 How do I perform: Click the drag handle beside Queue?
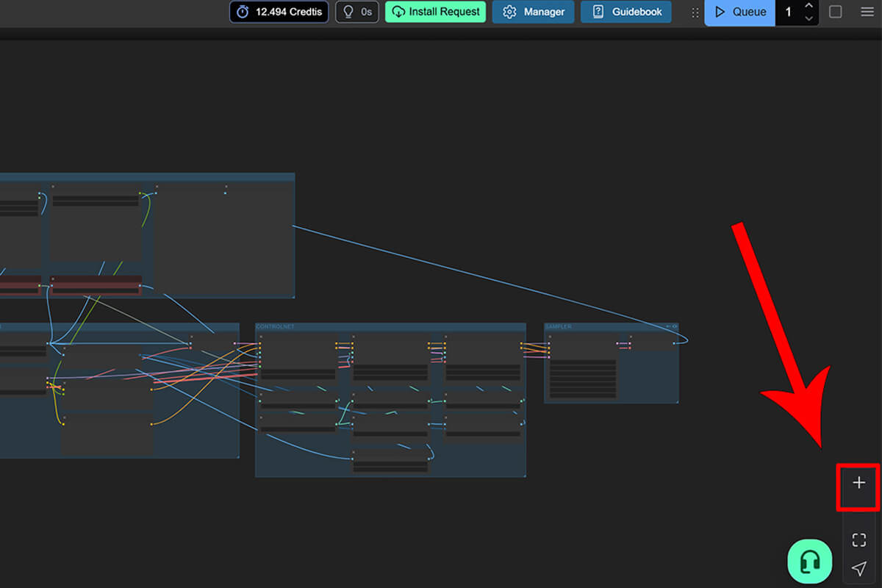[695, 12]
